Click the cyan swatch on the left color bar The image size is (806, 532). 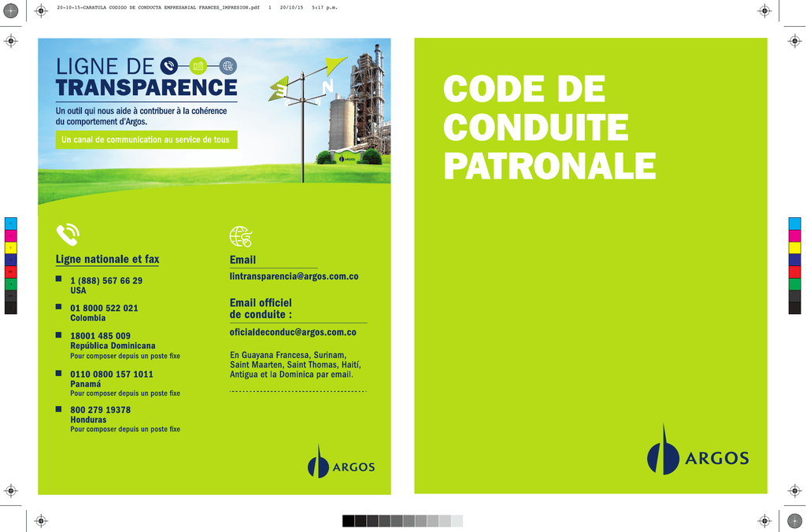(x=11, y=224)
